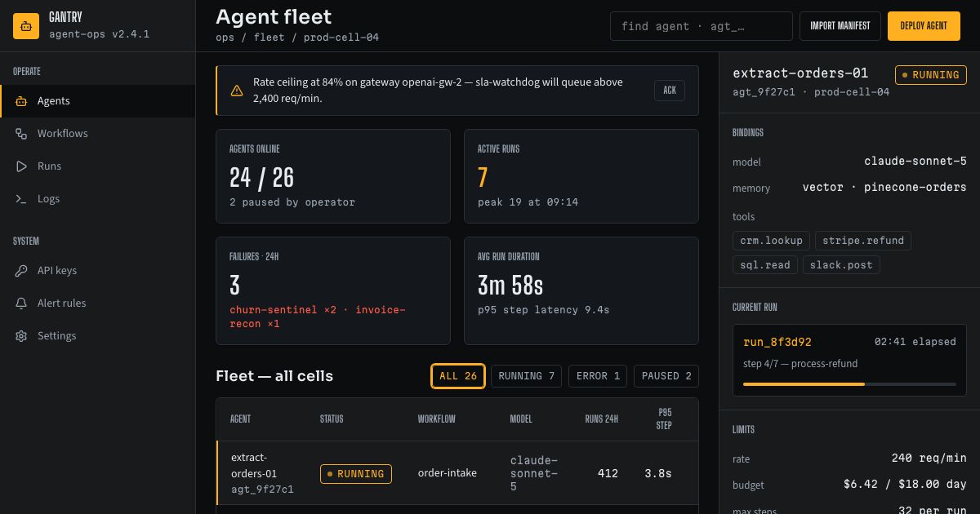
Task: Sort by the P95 STEP column header
Action: [664, 419]
